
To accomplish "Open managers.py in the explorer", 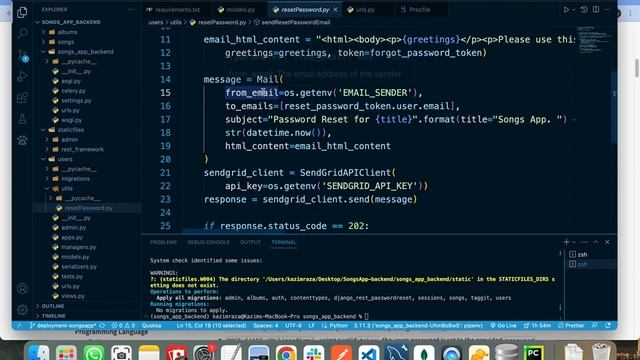I will coord(78,247).
